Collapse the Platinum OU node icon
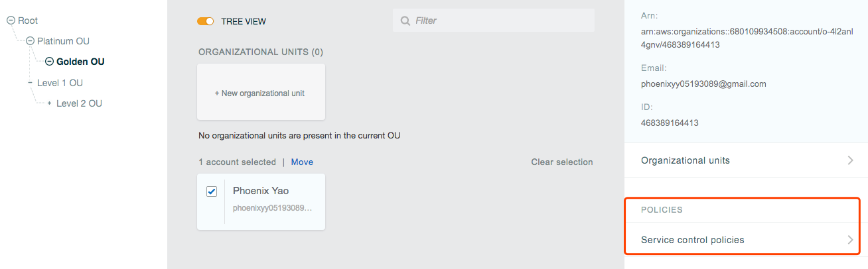 point(30,41)
